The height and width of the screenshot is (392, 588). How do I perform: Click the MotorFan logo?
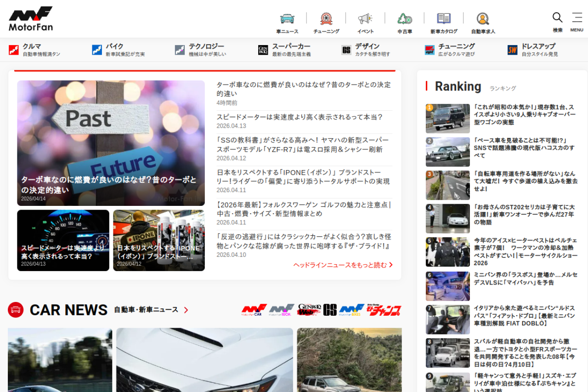(31, 19)
